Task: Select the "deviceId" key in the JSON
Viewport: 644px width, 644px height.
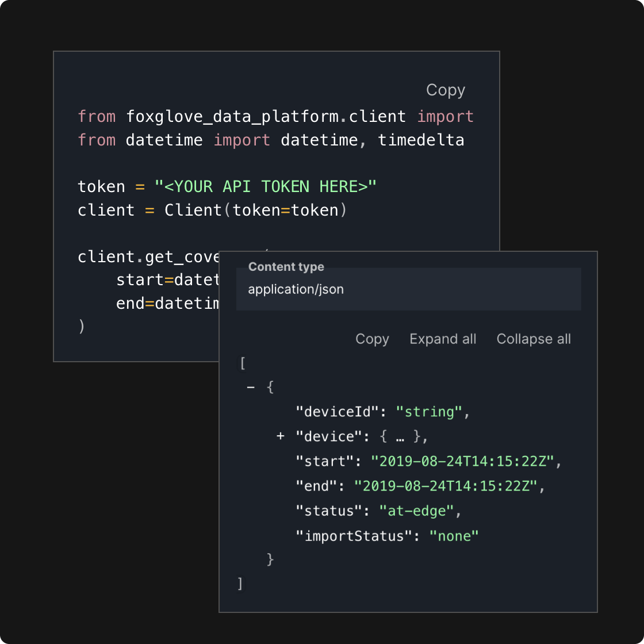Action: coord(331,412)
